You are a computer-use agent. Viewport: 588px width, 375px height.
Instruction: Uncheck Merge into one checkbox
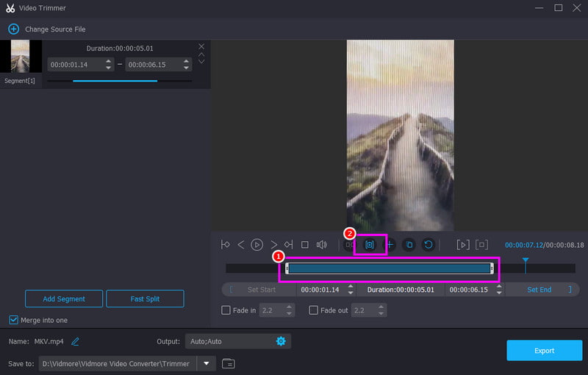point(13,320)
